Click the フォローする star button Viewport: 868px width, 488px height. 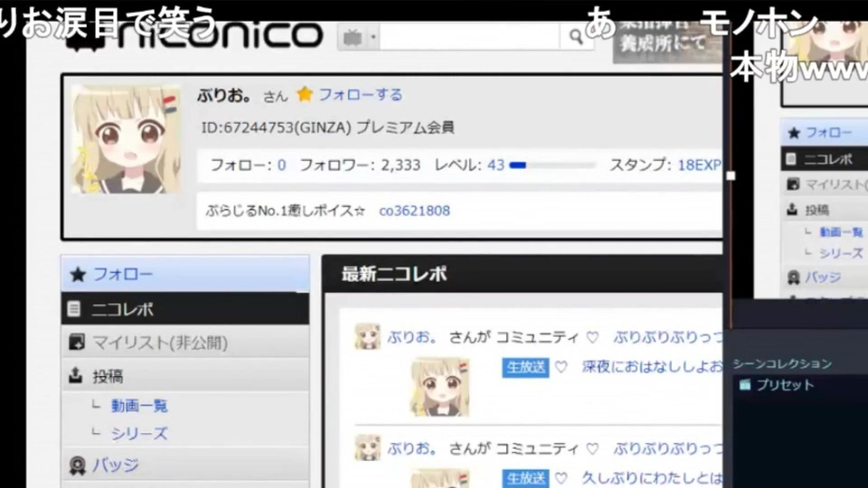click(x=349, y=95)
